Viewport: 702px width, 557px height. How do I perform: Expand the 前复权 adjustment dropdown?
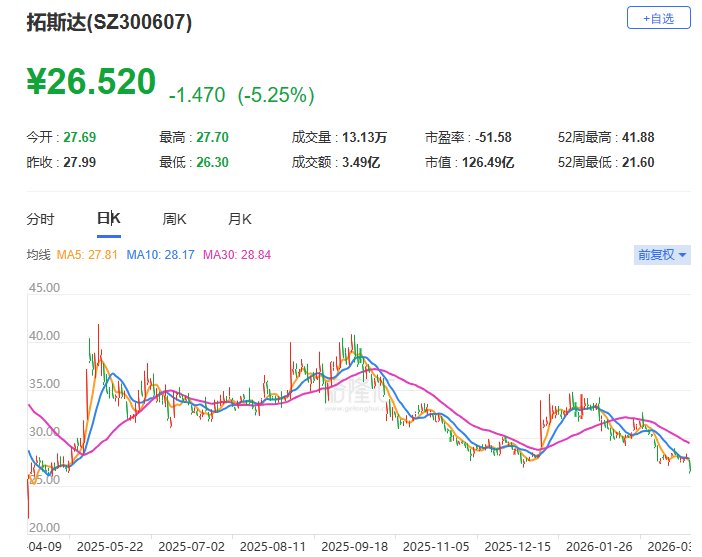point(662,255)
